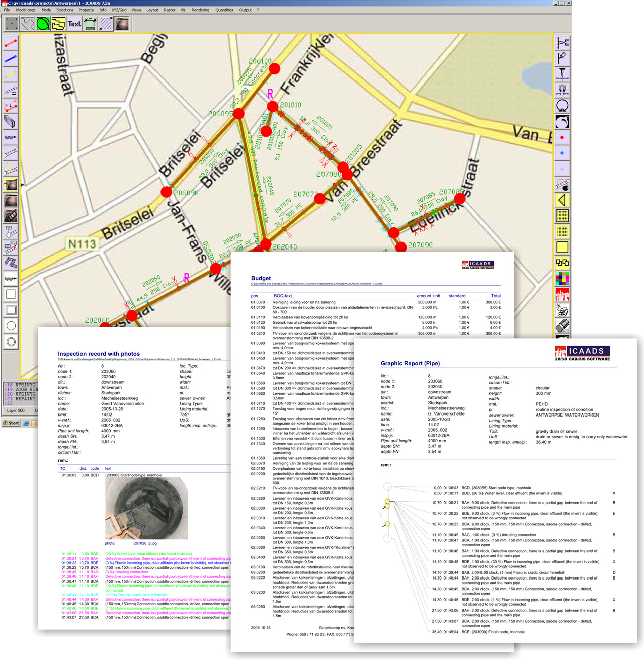Select the single square shape tool
644x662 pixels.
11,294
